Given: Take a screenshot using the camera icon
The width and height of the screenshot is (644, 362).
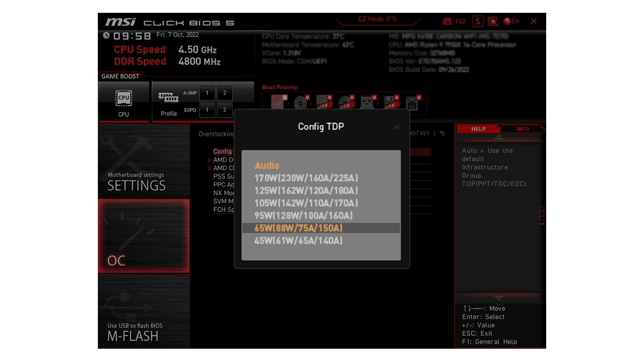Looking at the screenshot, I should pos(446,21).
